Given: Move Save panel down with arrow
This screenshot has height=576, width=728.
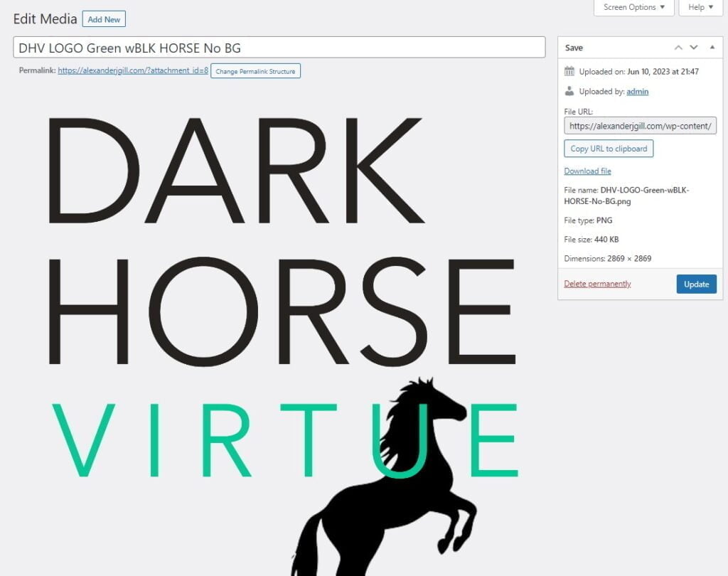Looking at the screenshot, I should [694, 48].
